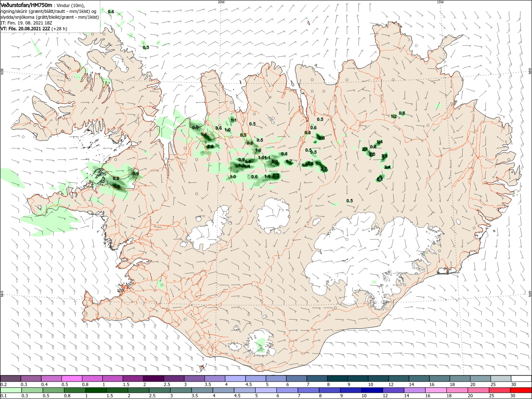532x399 pixels.
Task: Pick the dark teal 8 swatch in the snow legend
Action: (337, 379)
